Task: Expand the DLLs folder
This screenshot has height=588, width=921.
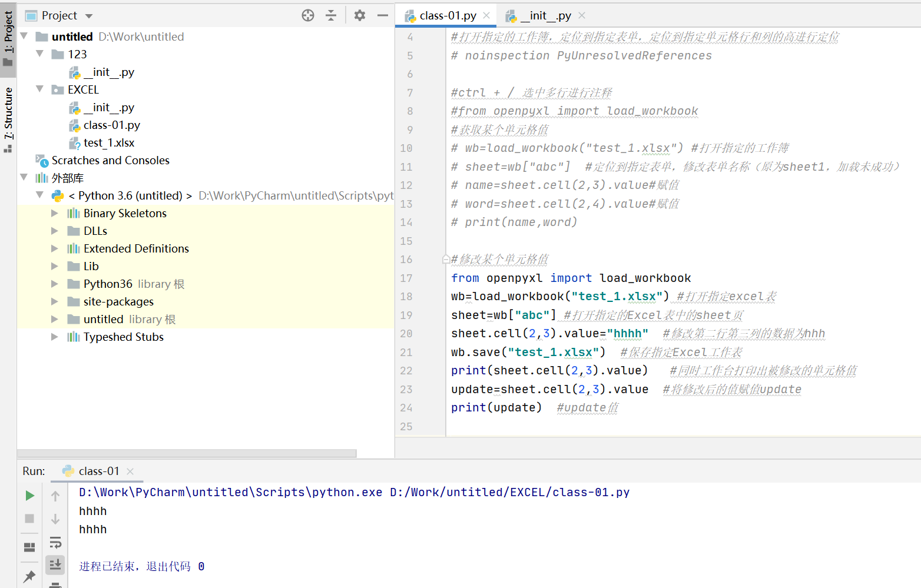Action: (x=55, y=231)
